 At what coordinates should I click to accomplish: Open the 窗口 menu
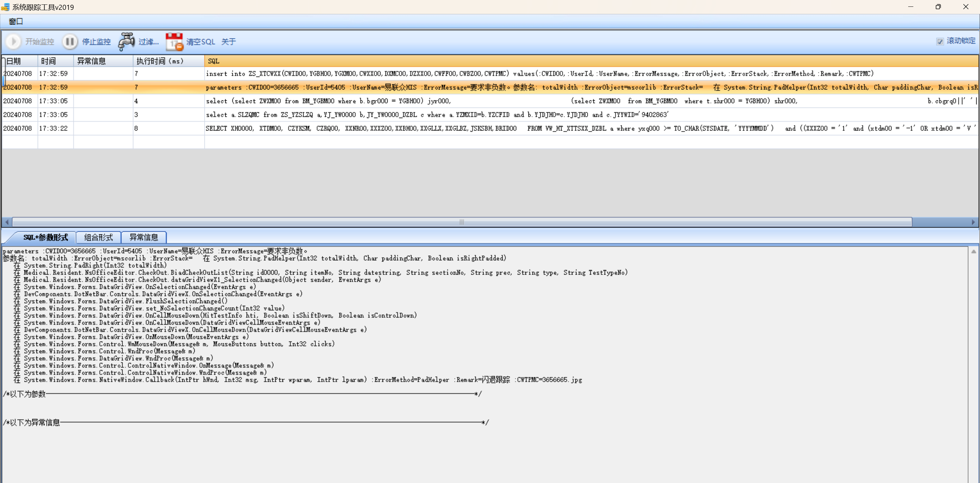(x=16, y=21)
